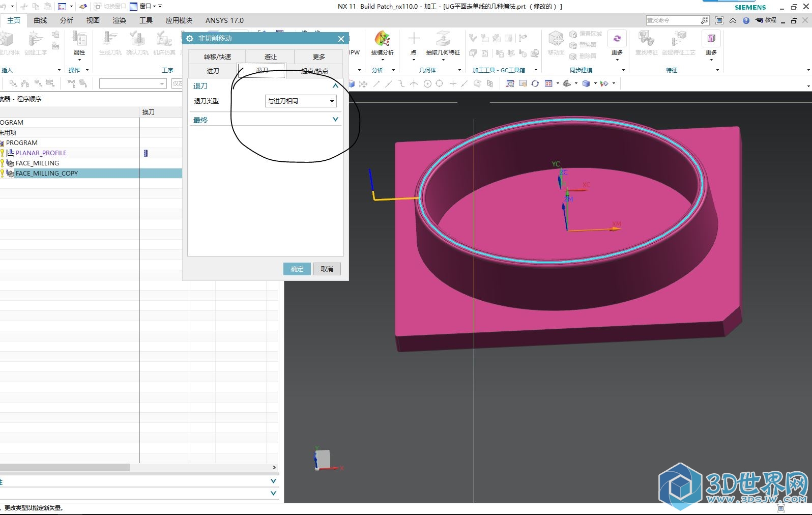Switch to the 工具 ribbon tab
Screen dimensions: 812x515
(x=146, y=20)
